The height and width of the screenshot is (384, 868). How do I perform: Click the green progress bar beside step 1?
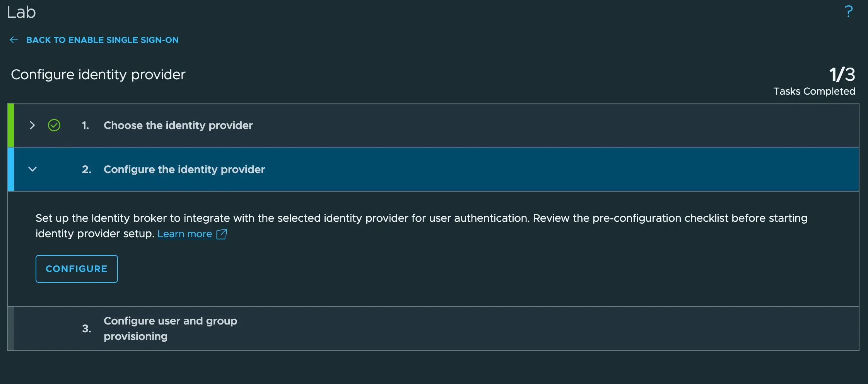coord(10,125)
